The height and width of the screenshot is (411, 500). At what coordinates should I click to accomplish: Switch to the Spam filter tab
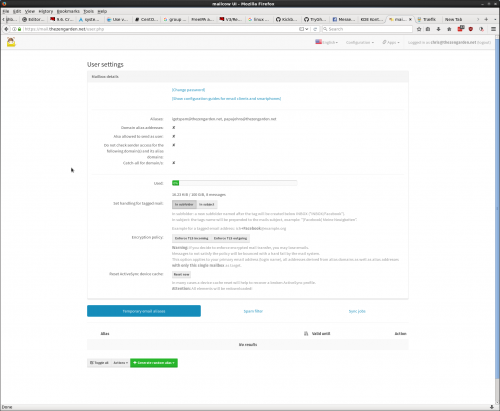(253, 311)
